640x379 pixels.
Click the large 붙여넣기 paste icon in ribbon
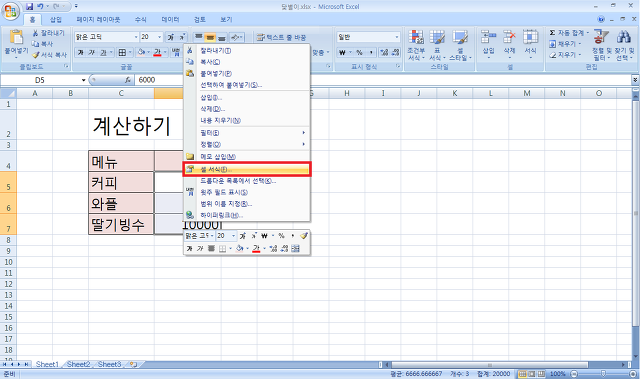pyautogui.click(x=16, y=38)
